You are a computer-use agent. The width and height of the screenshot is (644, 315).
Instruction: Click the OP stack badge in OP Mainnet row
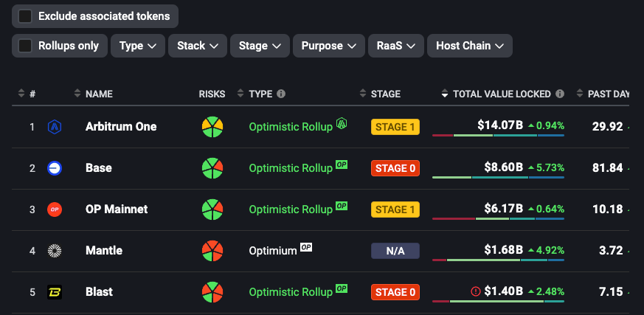pos(342,206)
